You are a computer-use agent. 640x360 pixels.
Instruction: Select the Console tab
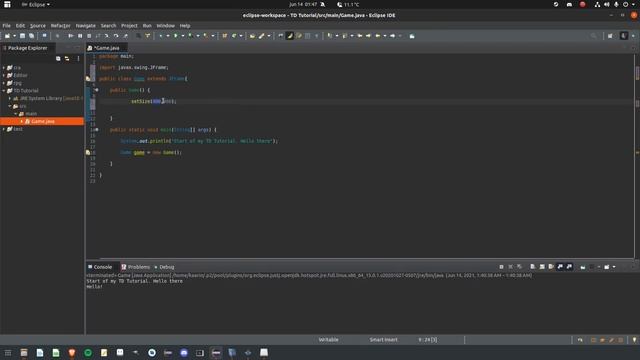[x=100, y=267]
